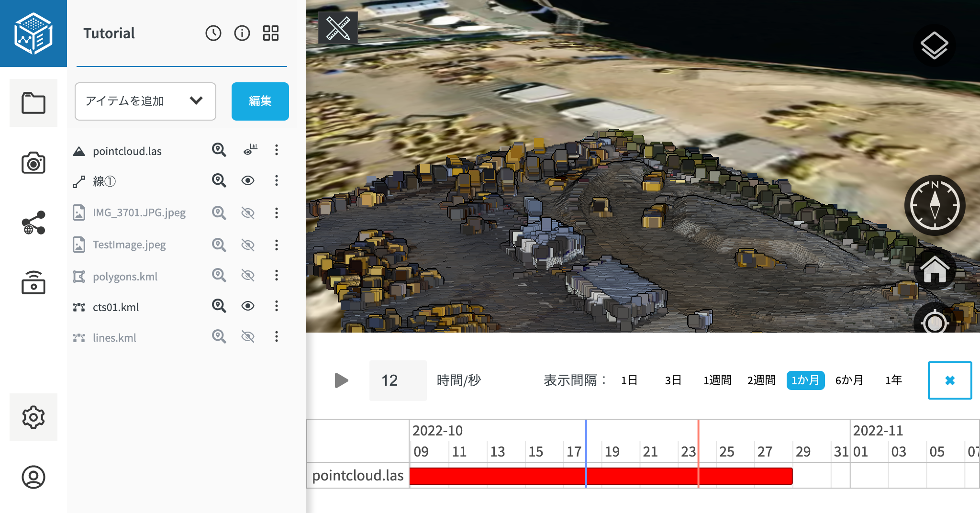The height and width of the screenshot is (513, 980).
Task: Hide the 線① layer
Action: [x=248, y=180]
